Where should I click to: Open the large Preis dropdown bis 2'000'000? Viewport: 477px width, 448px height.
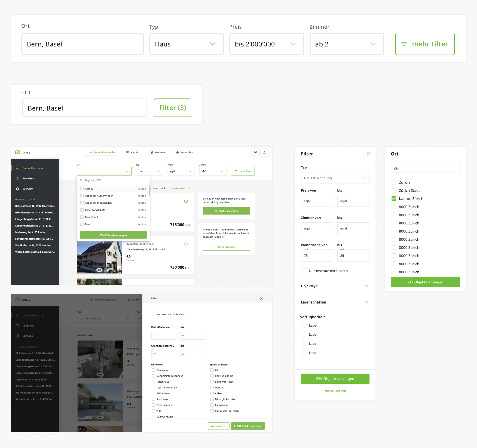pyautogui.click(x=266, y=44)
